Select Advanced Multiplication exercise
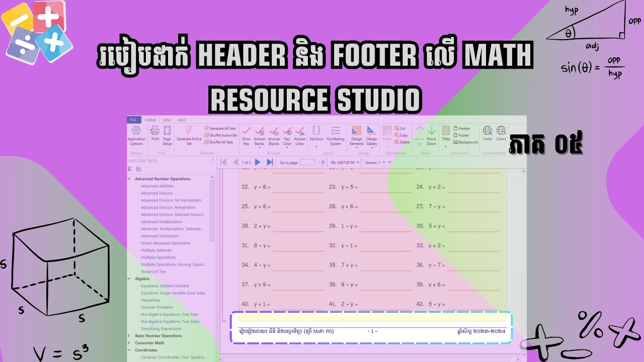The width and height of the screenshot is (644, 362). tap(162, 222)
